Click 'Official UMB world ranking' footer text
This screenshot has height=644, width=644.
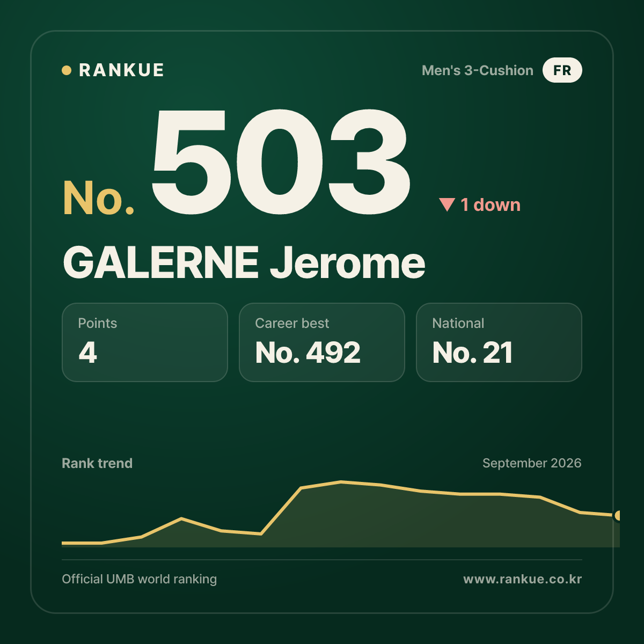tap(140, 579)
